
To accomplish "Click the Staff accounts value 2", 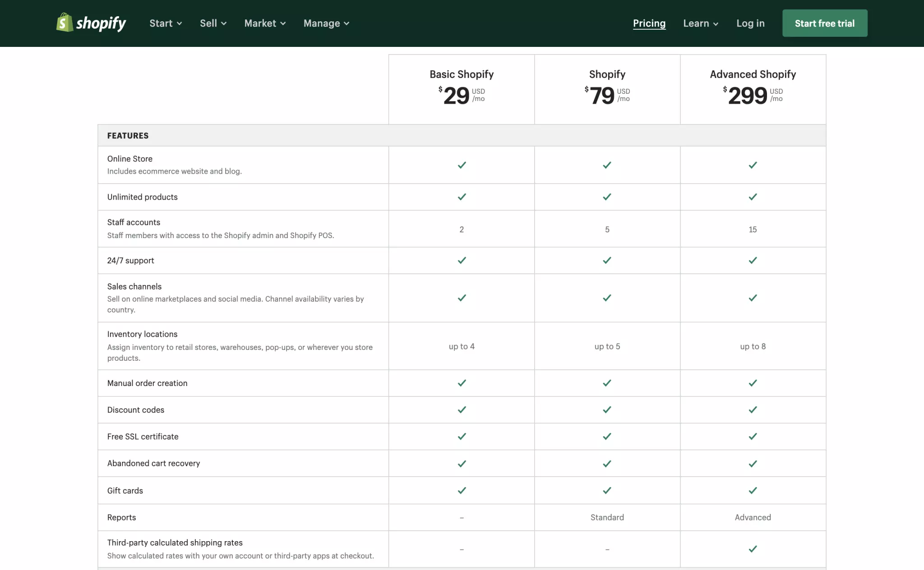I will coord(462,230).
